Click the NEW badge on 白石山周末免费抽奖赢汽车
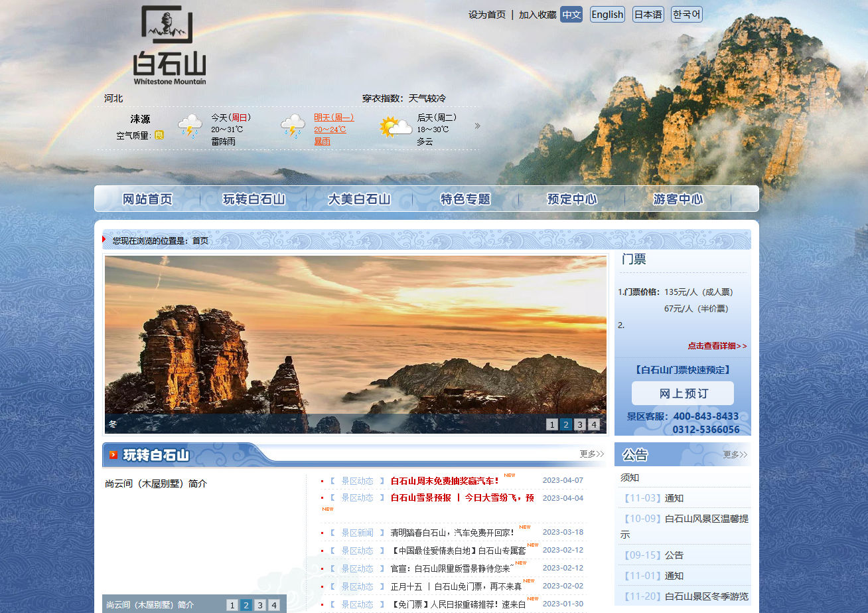Image resolution: width=868 pixels, height=613 pixels. pos(509,476)
